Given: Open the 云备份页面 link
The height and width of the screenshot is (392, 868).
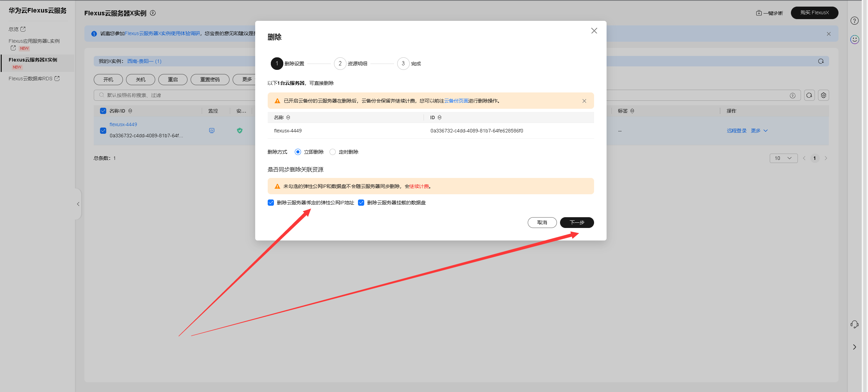Looking at the screenshot, I should click(x=457, y=101).
